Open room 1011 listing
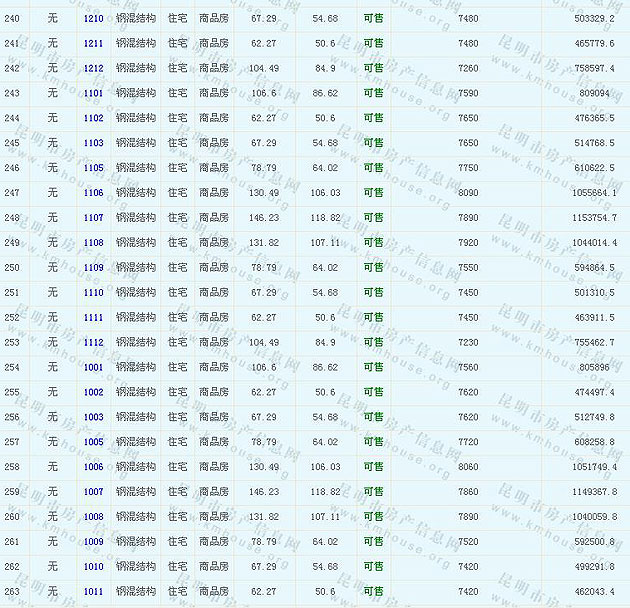This screenshot has height=608, width=630. [93, 591]
